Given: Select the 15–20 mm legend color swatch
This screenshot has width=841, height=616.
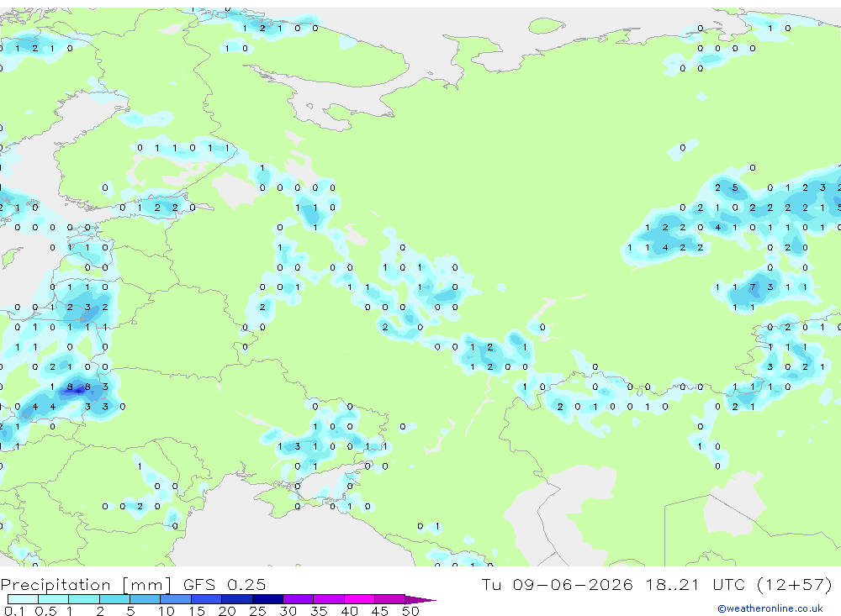Looking at the screenshot, I should pos(207,599).
